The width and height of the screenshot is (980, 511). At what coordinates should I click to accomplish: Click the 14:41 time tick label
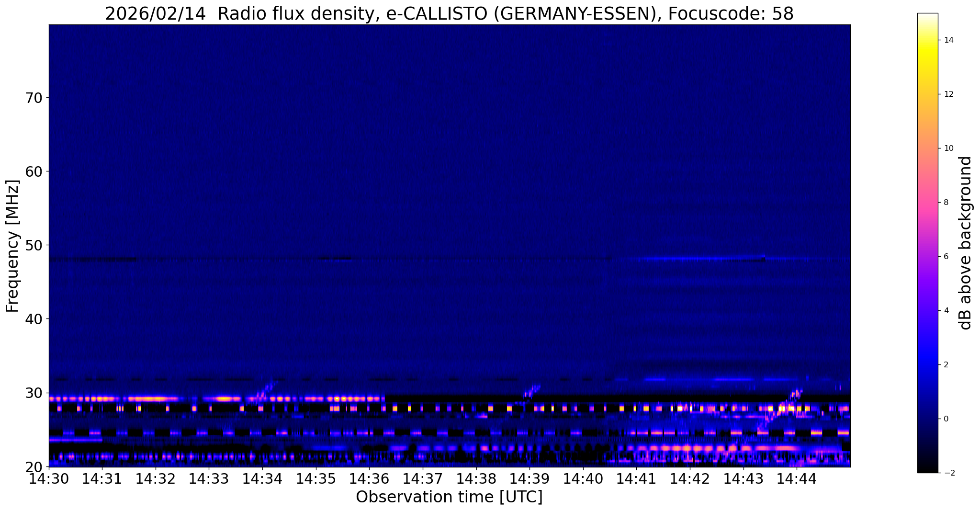point(637,478)
